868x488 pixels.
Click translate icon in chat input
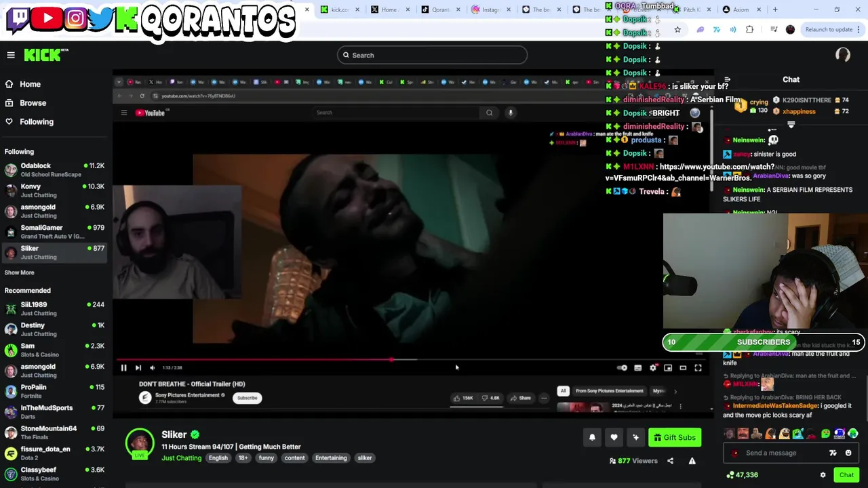[833, 453]
